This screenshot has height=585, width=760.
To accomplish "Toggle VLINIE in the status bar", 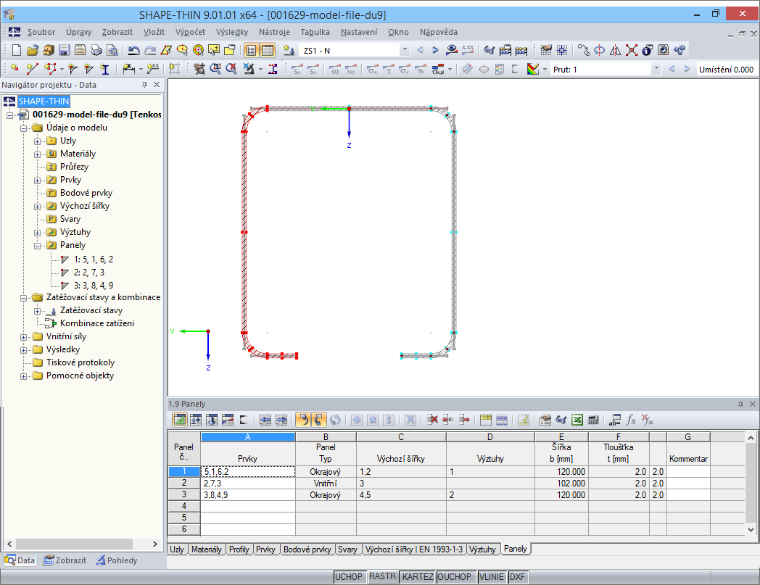I will 491,577.
